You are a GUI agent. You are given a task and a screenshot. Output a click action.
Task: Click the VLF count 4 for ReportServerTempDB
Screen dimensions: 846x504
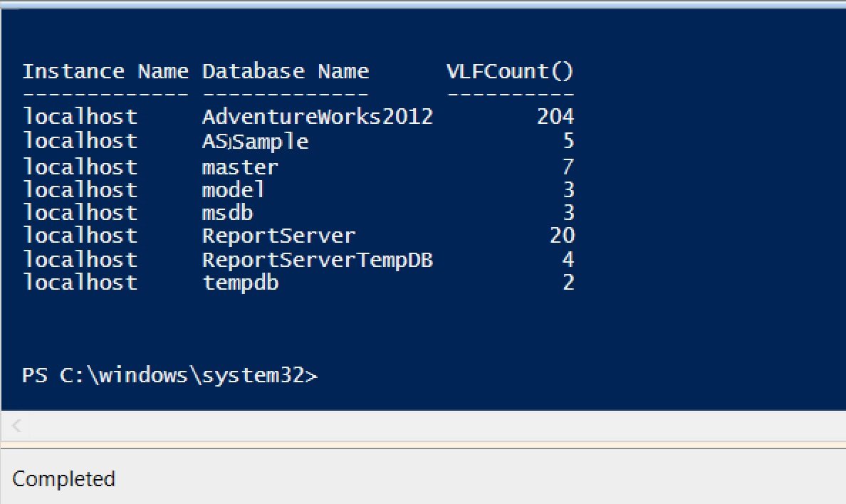pyautogui.click(x=568, y=260)
